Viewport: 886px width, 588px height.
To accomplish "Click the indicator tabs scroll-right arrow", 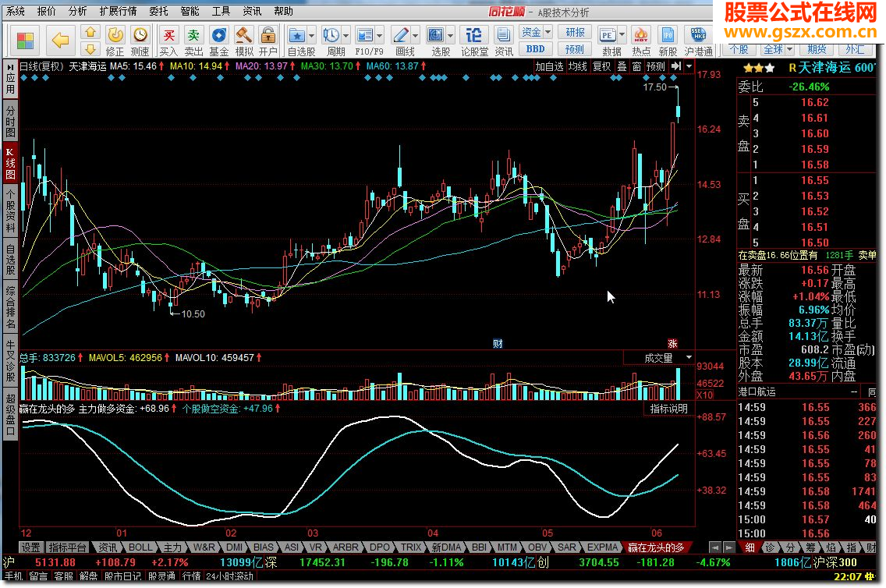I will click(x=729, y=547).
